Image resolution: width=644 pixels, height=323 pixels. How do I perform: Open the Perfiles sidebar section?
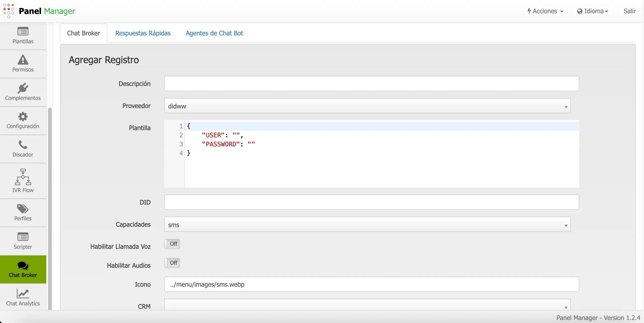pos(23,212)
